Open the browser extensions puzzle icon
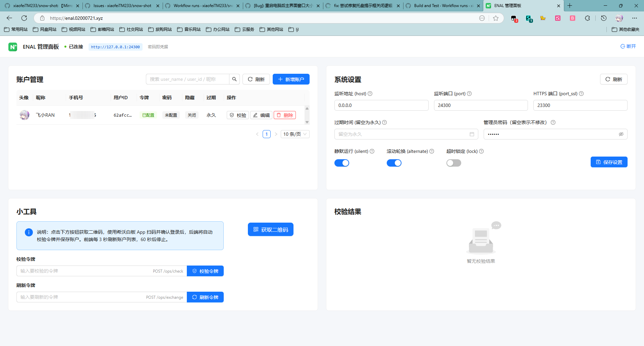 point(587,18)
